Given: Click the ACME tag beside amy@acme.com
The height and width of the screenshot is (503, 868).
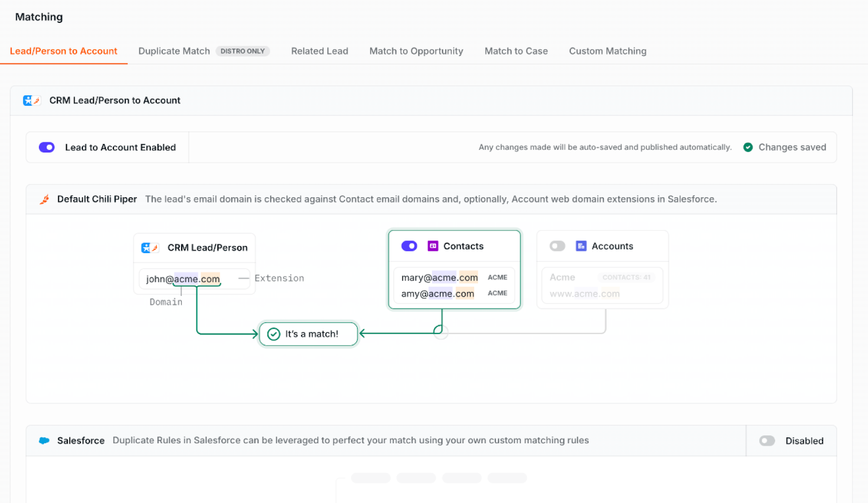Looking at the screenshot, I should point(497,293).
